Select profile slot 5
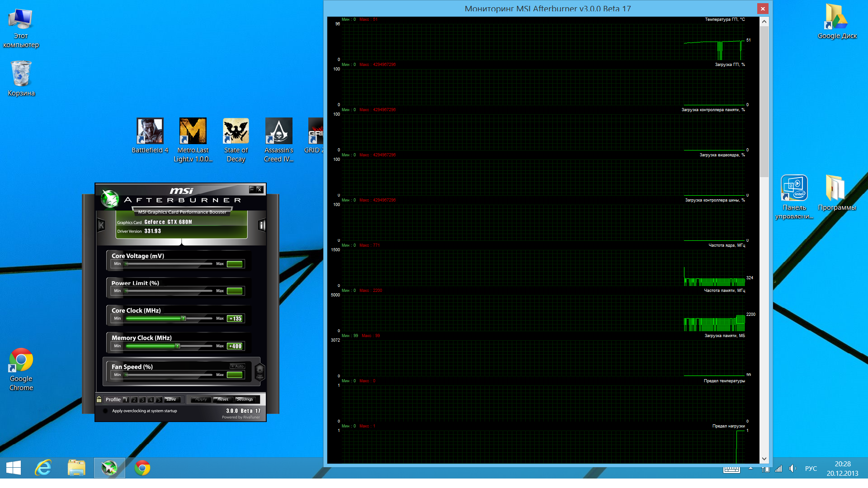Screen dimensions: 868x488 click(159, 399)
